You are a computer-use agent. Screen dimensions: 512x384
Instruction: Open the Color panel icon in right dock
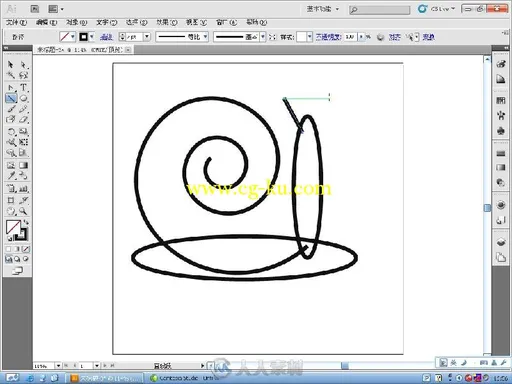[501, 64]
